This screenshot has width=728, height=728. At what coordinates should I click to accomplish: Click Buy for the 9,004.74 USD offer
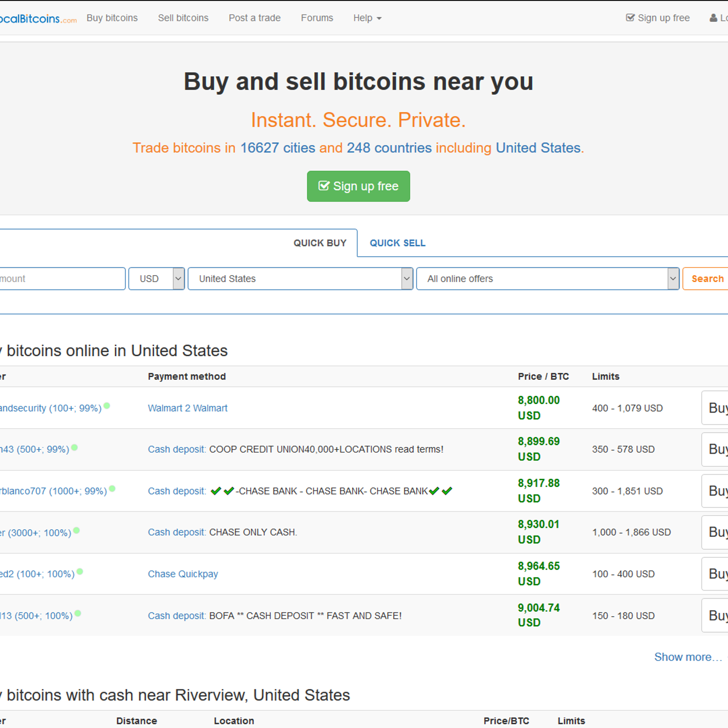715,616
